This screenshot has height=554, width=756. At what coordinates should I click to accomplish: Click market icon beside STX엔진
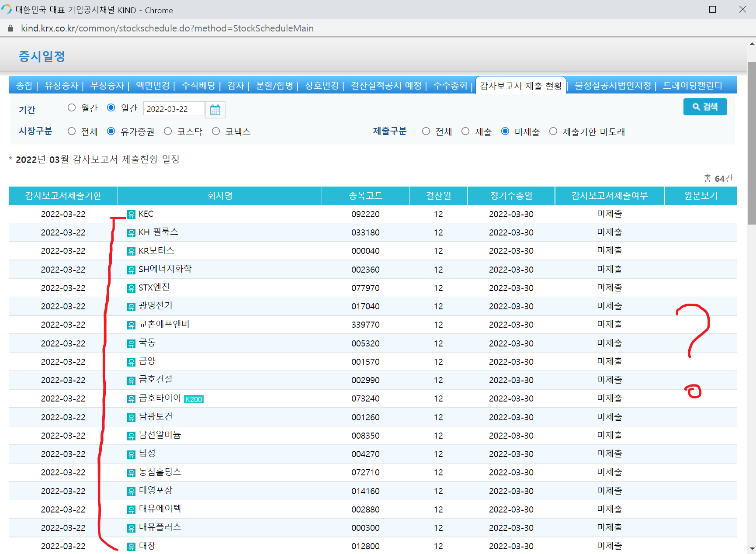(x=131, y=288)
